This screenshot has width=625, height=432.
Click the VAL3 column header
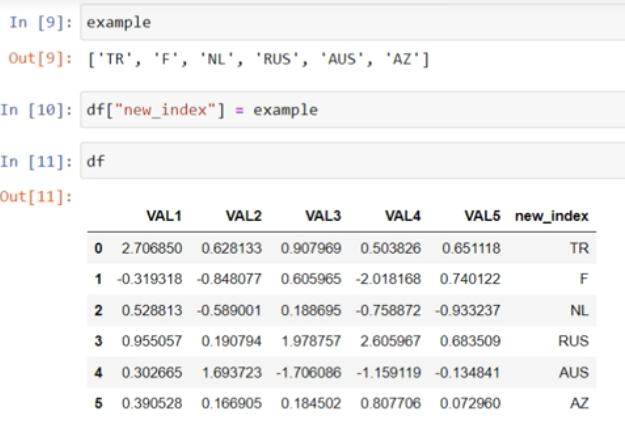[321, 217]
